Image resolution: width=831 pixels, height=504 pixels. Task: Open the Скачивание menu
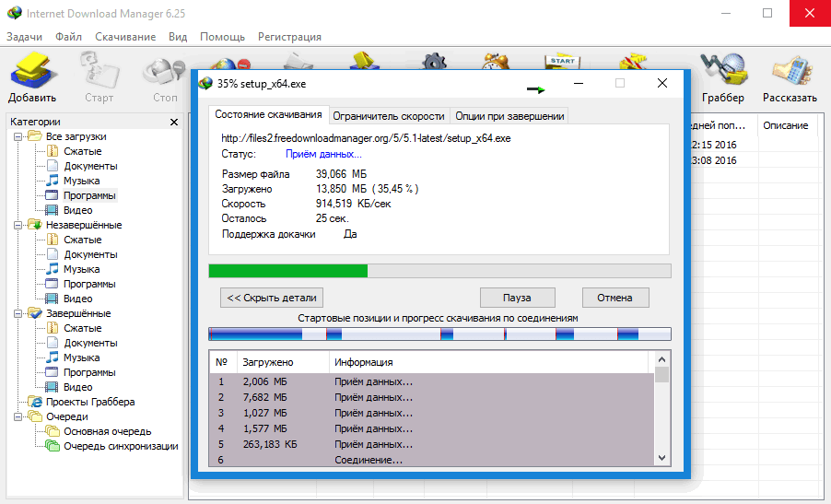point(125,37)
